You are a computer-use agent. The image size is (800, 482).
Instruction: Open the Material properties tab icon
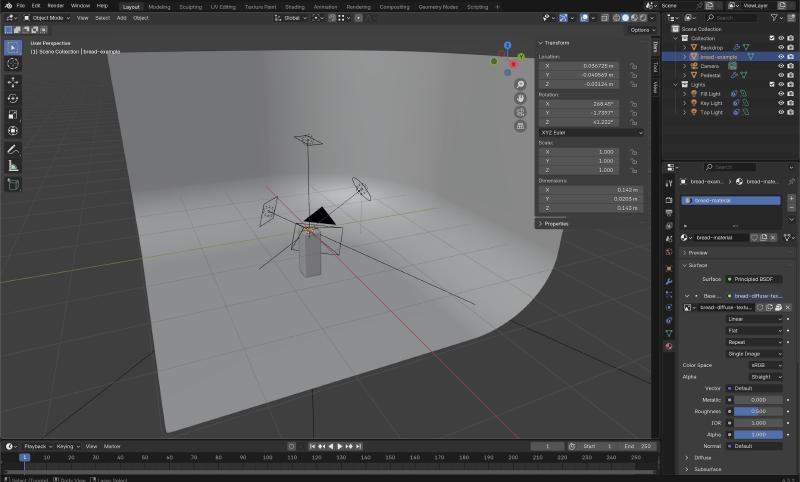[669, 347]
